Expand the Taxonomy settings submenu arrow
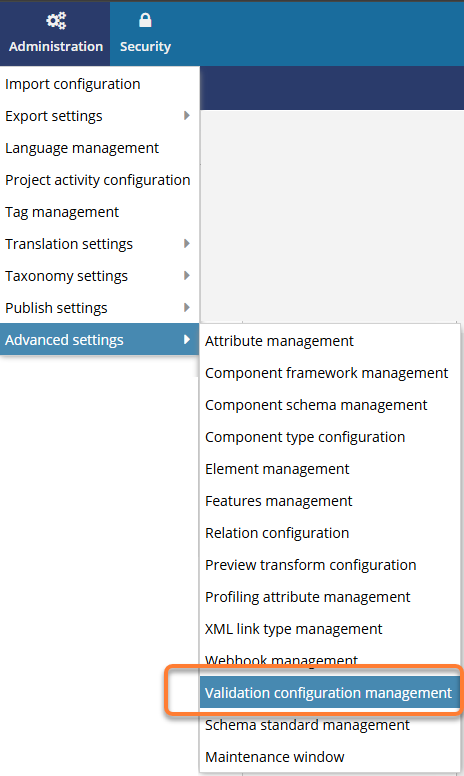The width and height of the screenshot is (464, 776). (x=186, y=276)
